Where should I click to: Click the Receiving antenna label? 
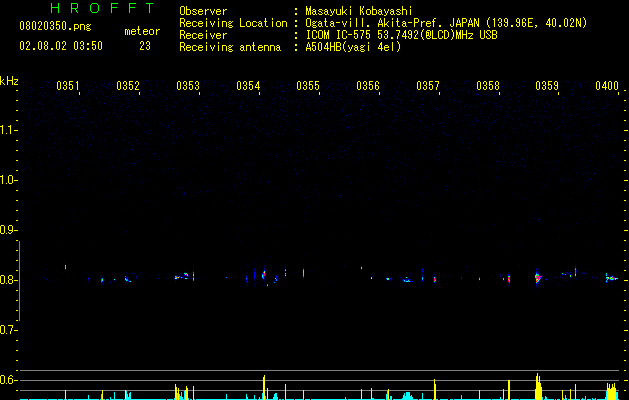tap(230, 47)
